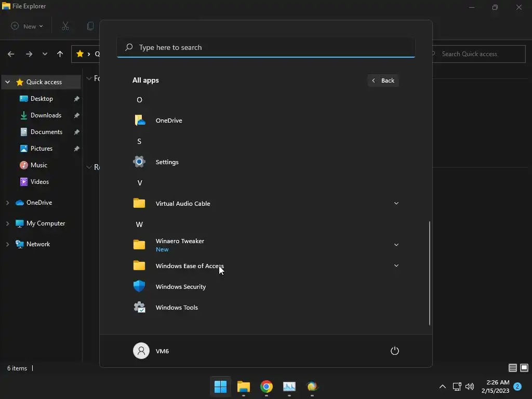Switch File Explorer to large icons view
This screenshot has height=399, width=532.
click(x=524, y=368)
